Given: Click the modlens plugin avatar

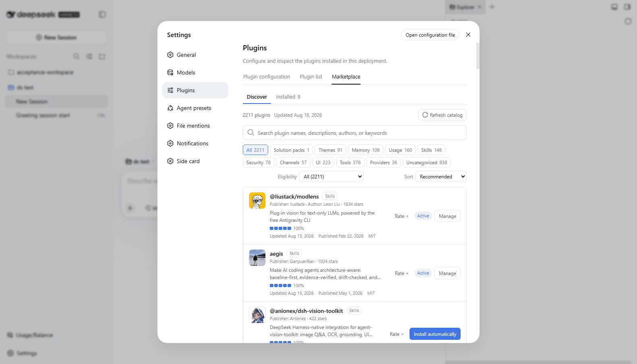Looking at the screenshot, I should pyautogui.click(x=257, y=201).
